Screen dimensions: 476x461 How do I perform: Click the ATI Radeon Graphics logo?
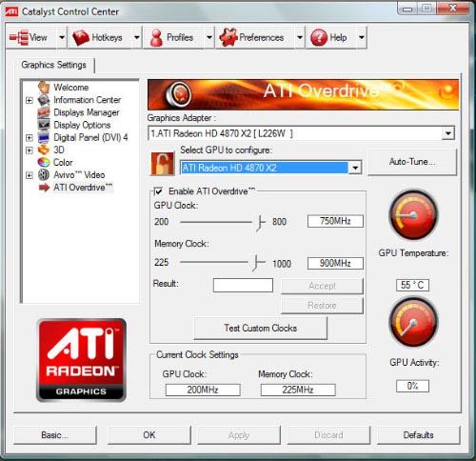pyautogui.click(x=81, y=360)
